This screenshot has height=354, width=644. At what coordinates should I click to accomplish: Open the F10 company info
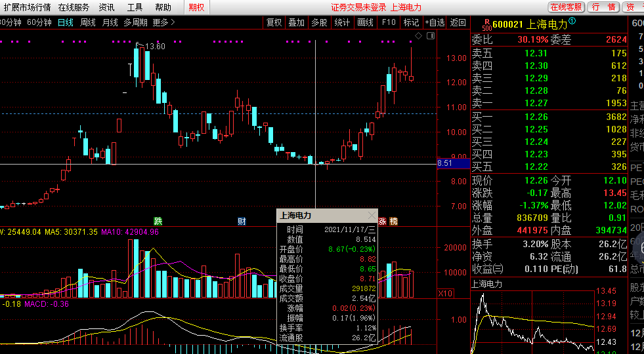click(389, 22)
